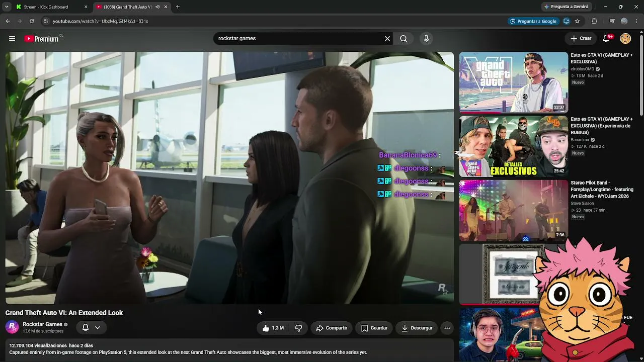Click the magnifying glass search button

point(404,39)
